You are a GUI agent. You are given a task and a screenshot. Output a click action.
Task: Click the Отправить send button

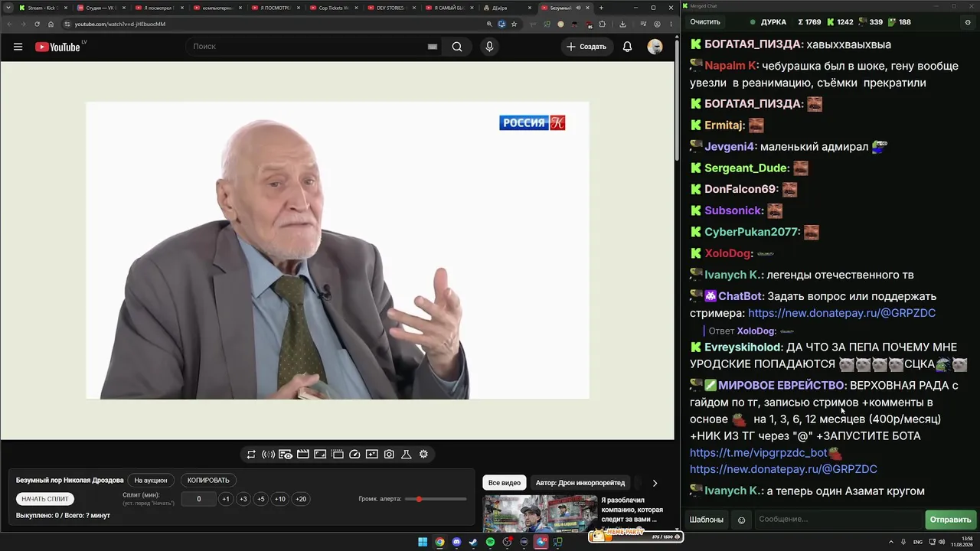(950, 520)
